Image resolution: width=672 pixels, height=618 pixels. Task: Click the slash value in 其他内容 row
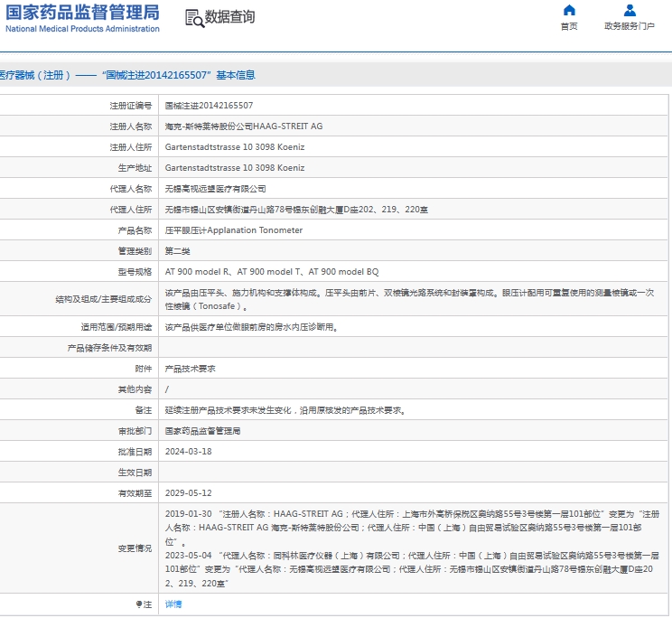point(167,389)
